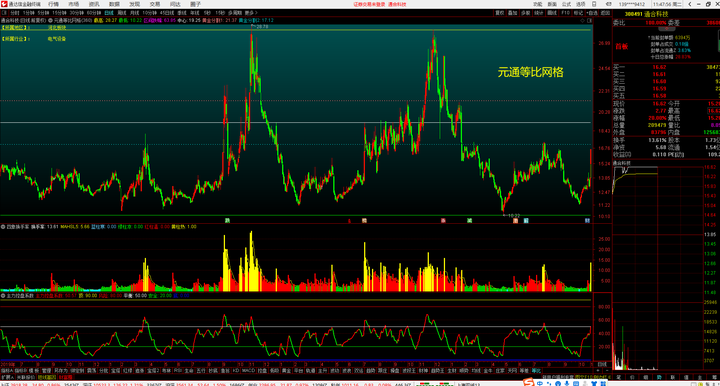Select the 周线 weekly period
This screenshot has width=720, height=386.
click(122, 13)
